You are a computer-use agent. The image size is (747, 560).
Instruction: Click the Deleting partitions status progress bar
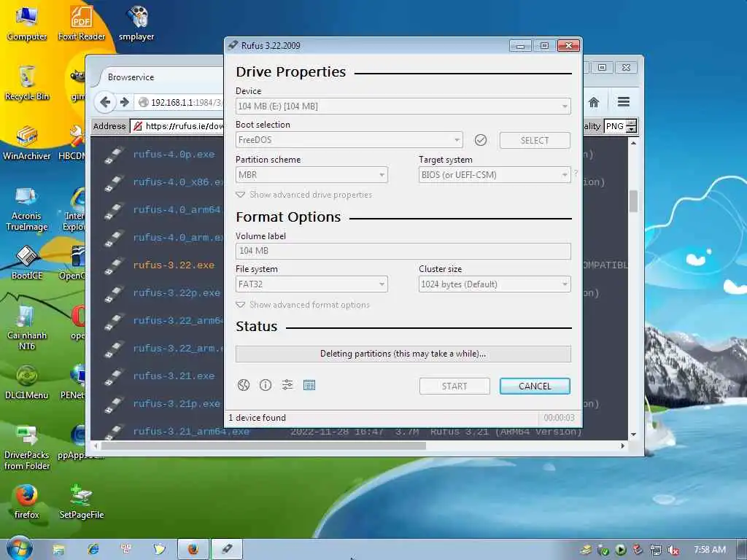(403, 354)
